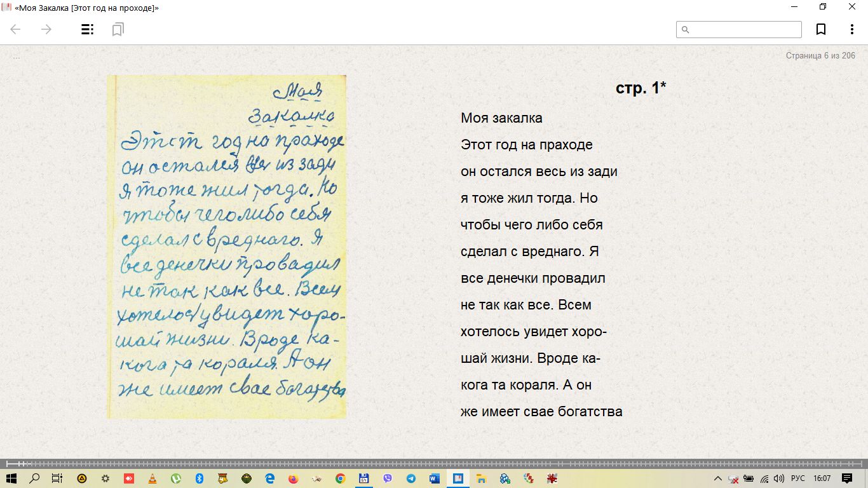
Task: Open VLC media player from taskbar
Action: pos(152,478)
